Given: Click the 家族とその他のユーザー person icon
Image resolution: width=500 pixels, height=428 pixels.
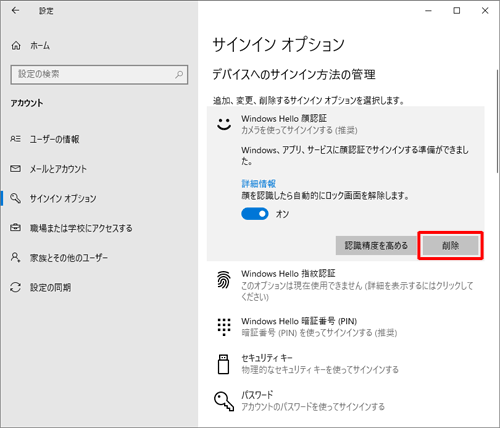Looking at the screenshot, I should [15, 257].
